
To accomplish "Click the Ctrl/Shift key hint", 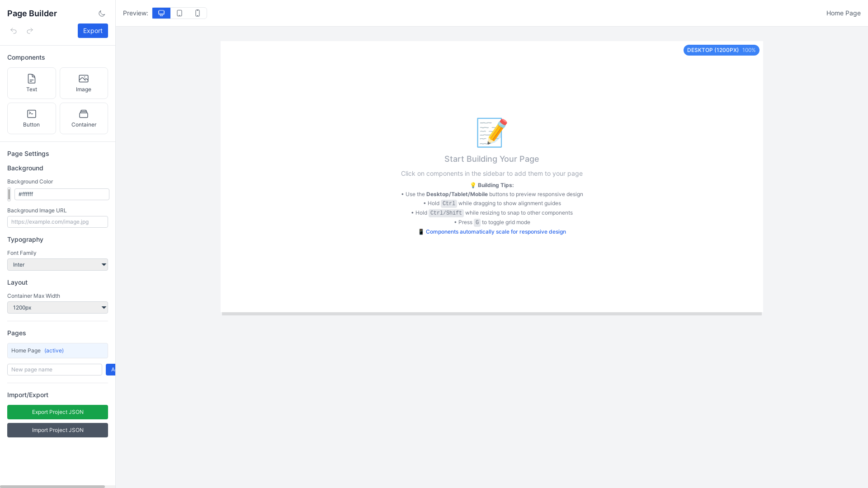I will tap(446, 213).
